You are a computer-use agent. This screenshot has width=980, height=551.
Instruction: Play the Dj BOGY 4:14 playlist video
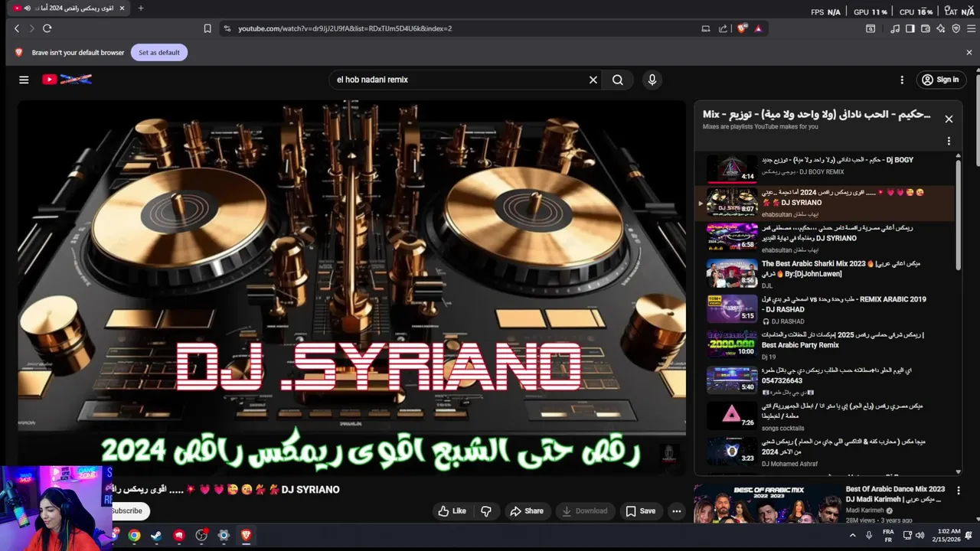coord(825,168)
